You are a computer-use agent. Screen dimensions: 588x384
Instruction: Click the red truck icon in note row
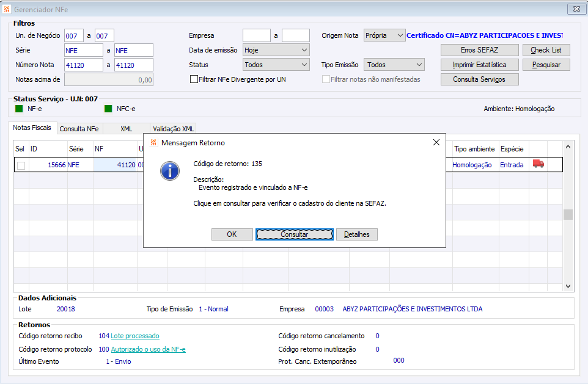pyautogui.click(x=538, y=164)
